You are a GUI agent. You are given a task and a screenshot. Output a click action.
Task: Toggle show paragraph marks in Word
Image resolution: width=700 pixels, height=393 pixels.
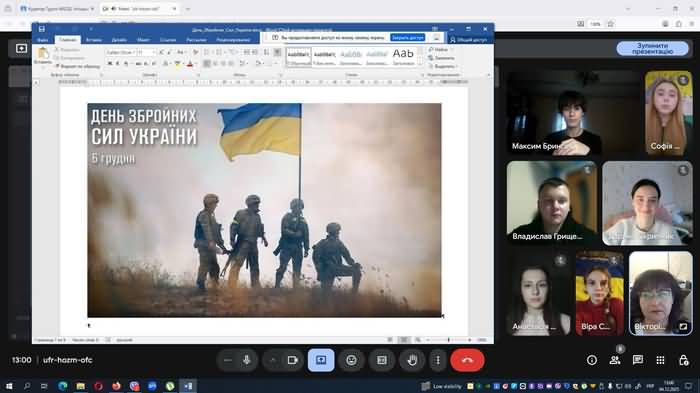(x=277, y=52)
